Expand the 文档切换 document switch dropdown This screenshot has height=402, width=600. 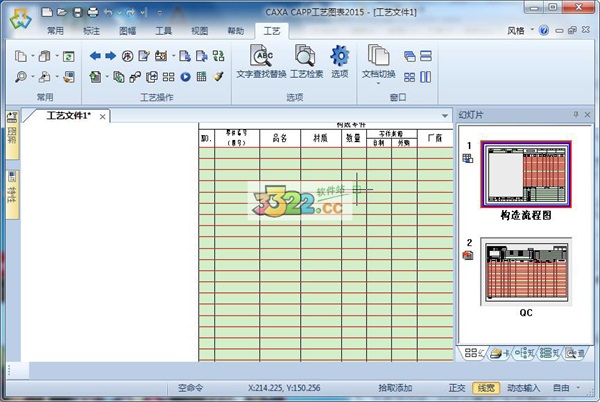click(x=378, y=83)
